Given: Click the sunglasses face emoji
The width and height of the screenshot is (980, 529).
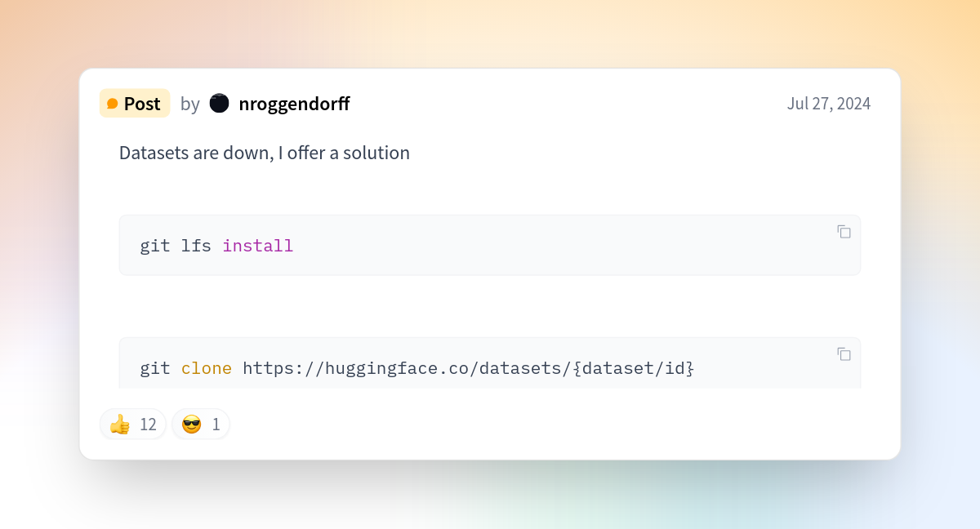Looking at the screenshot, I should coord(191,425).
